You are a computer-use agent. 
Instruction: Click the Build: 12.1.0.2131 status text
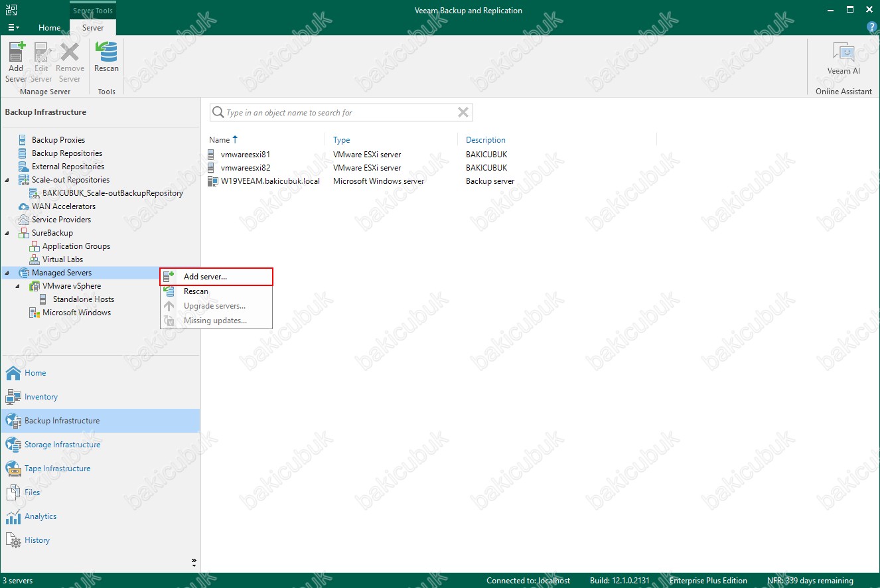(x=621, y=581)
